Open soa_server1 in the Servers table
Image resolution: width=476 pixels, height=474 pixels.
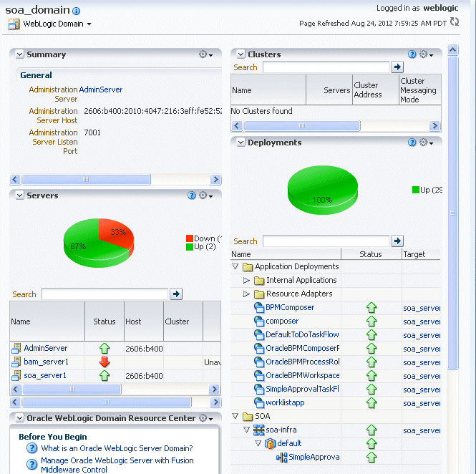click(x=45, y=375)
